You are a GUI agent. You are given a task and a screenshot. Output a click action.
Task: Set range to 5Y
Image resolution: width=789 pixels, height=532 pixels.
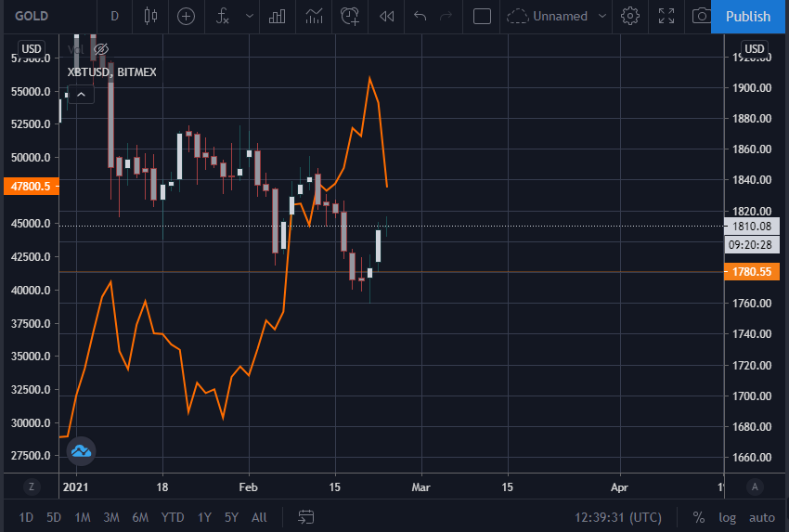click(231, 517)
